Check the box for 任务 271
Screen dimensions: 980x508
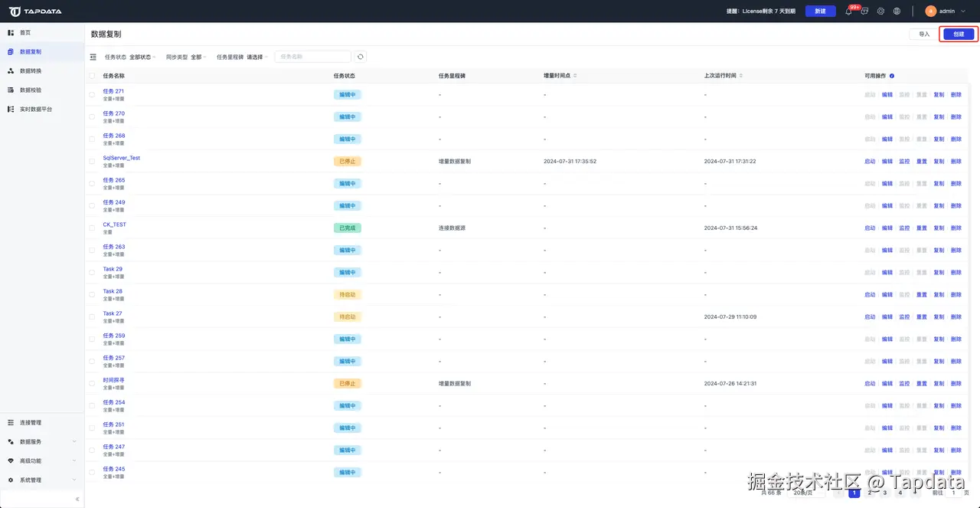tap(93, 94)
